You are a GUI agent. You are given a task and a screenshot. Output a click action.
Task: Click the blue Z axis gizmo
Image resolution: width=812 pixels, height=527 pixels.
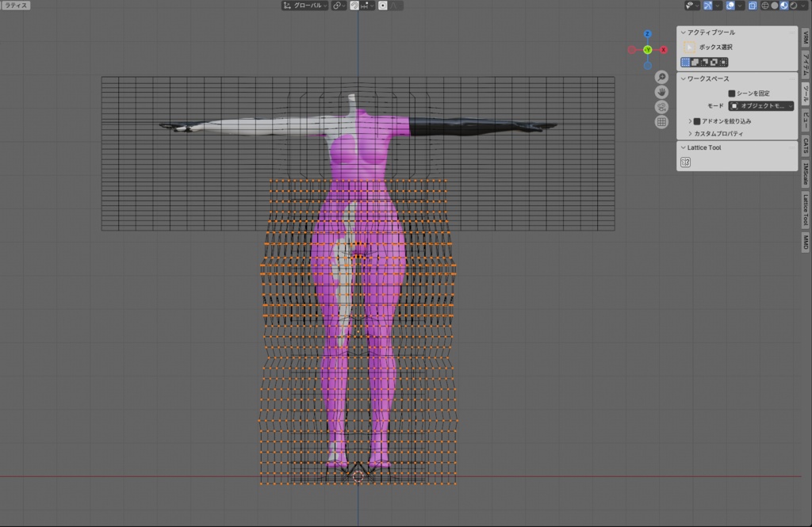pos(647,33)
